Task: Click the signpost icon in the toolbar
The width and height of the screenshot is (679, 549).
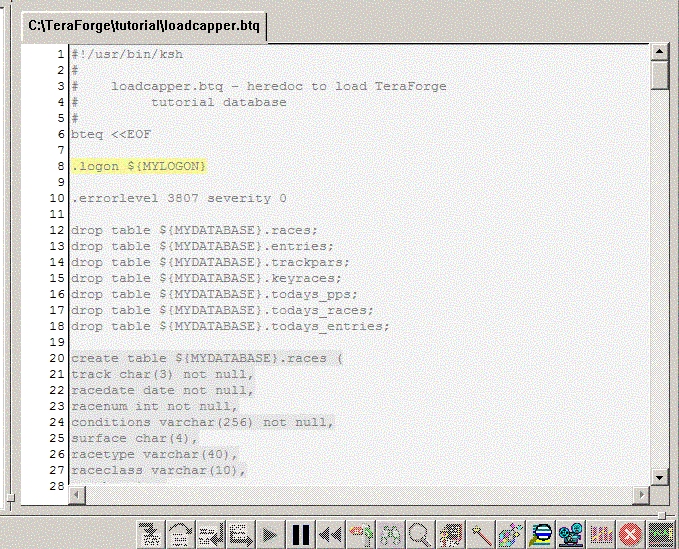Action: (360, 535)
